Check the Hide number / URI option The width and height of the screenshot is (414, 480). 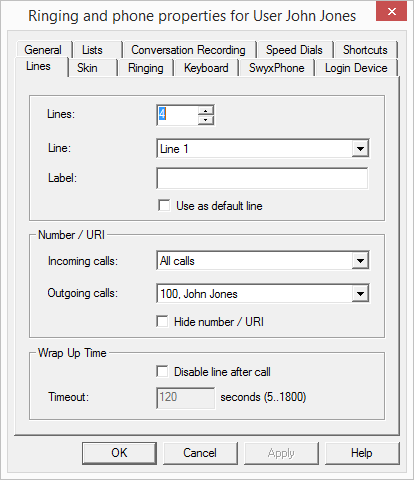pyautogui.click(x=162, y=322)
